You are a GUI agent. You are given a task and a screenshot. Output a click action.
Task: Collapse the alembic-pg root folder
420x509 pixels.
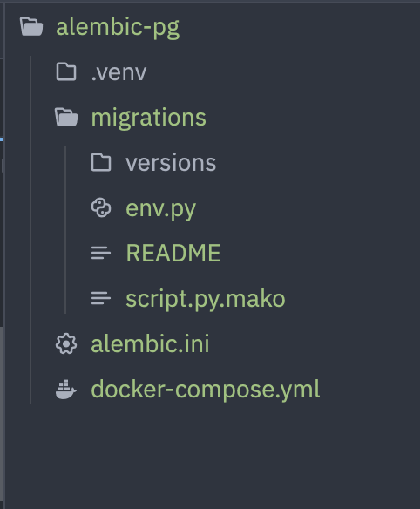tap(118, 27)
